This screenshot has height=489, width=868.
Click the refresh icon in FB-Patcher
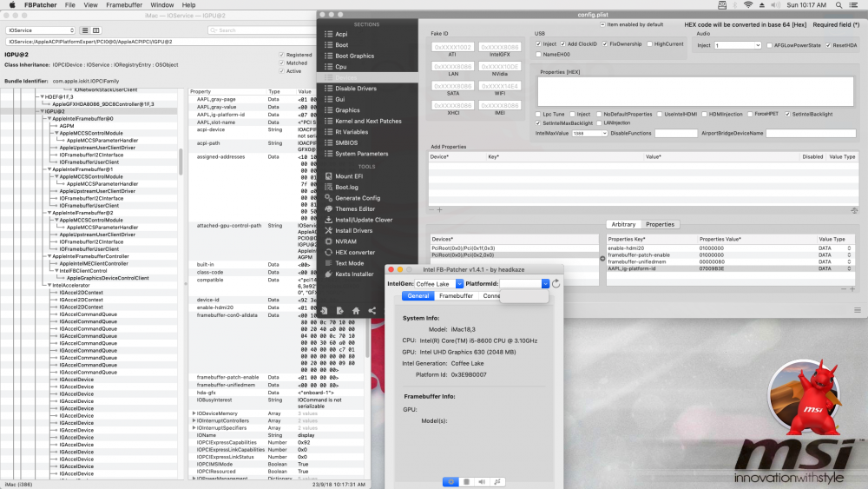coord(556,283)
